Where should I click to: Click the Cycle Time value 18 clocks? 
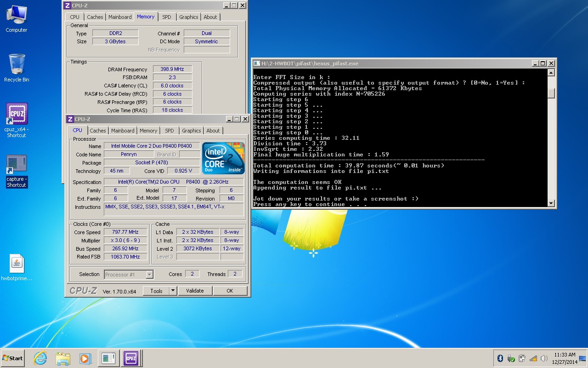172,110
